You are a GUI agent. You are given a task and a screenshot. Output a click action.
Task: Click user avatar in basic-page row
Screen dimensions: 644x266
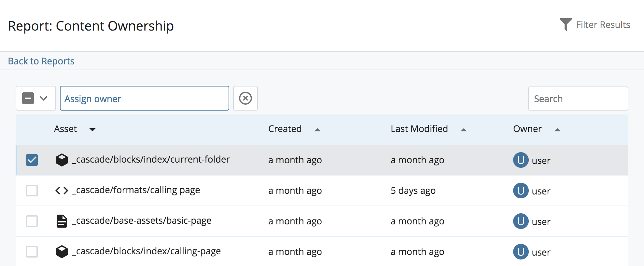[x=521, y=221]
